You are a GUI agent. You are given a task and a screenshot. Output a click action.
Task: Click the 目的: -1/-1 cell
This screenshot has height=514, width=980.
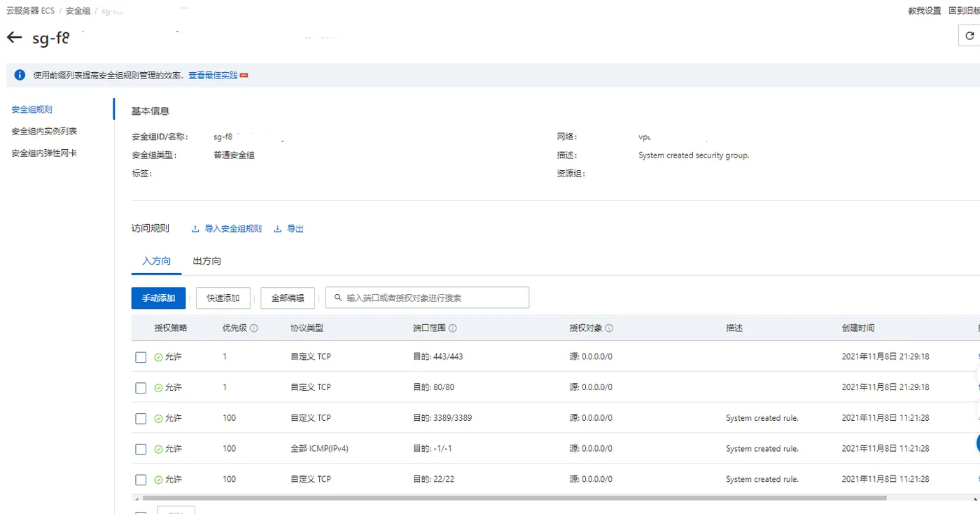[433, 449]
